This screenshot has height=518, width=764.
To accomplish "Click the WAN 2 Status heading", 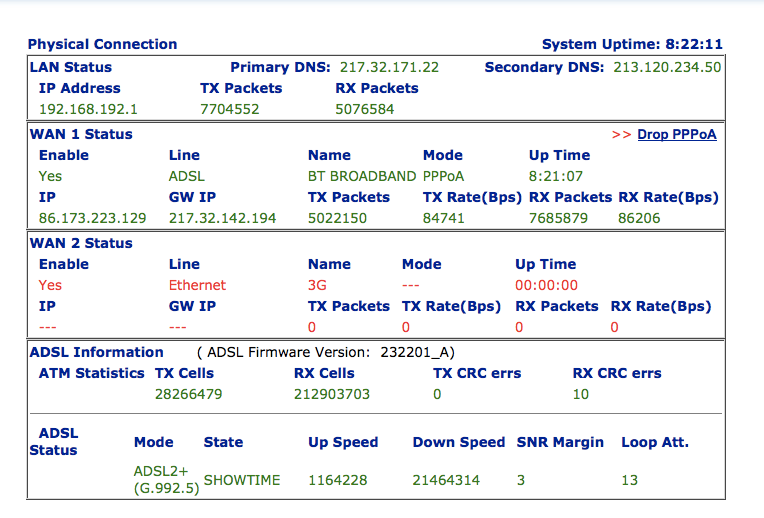I will 81,243.
